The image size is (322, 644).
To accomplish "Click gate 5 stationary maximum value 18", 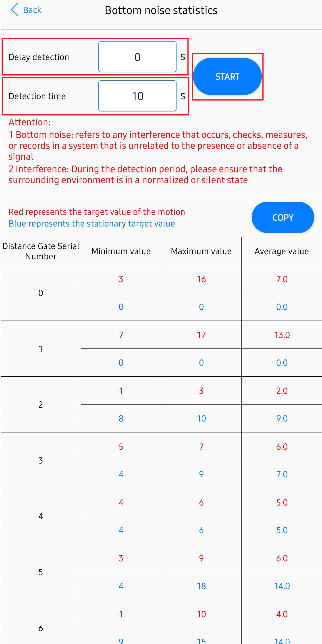I will (x=201, y=586).
